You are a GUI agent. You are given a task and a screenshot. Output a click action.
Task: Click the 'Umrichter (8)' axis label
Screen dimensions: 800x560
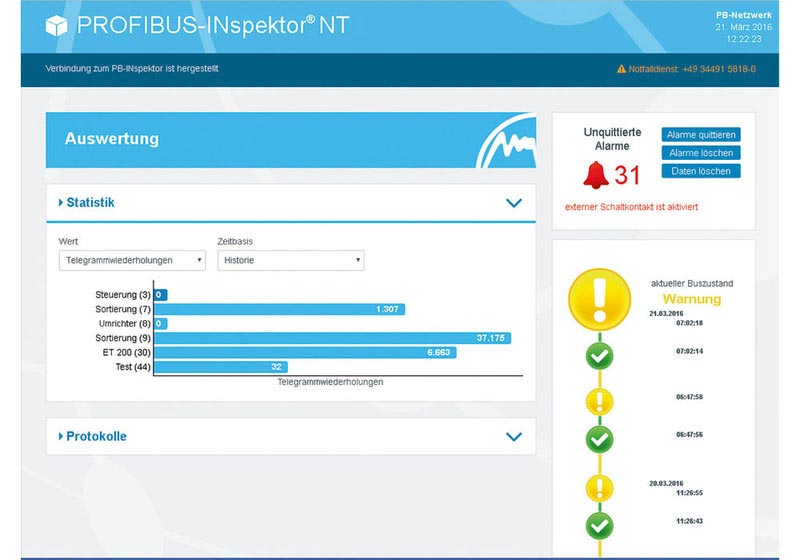(x=124, y=323)
